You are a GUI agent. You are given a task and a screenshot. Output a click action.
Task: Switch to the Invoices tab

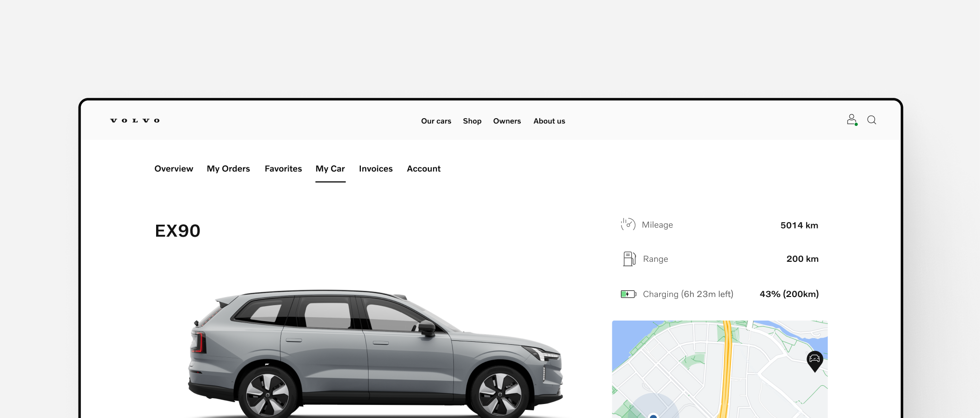[376, 169]
